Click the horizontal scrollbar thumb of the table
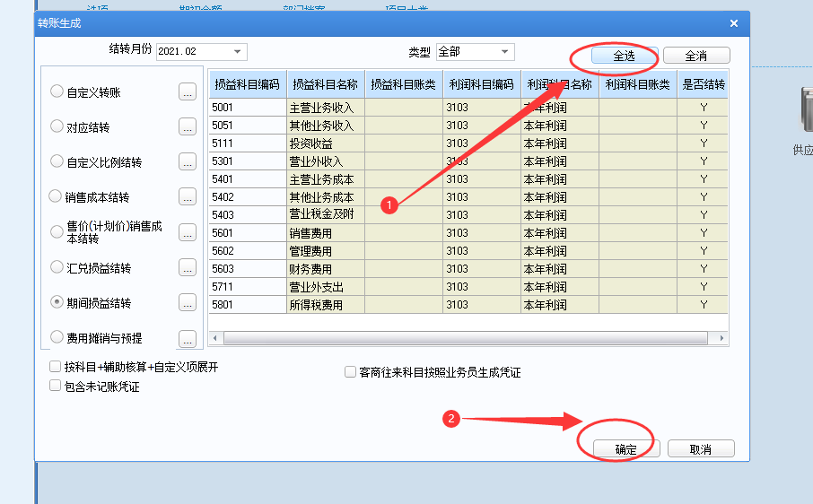The width and height of the screenshot is (813, 504). point(466,338)
